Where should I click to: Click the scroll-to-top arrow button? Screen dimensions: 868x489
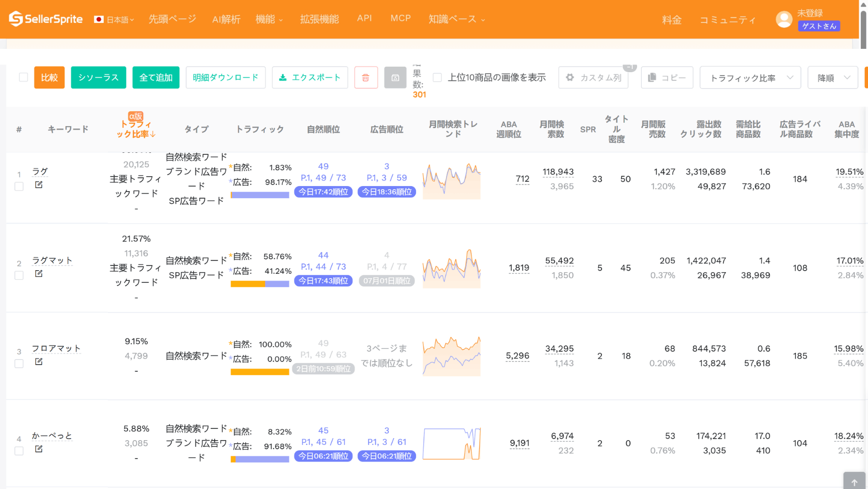coord(855,482)
